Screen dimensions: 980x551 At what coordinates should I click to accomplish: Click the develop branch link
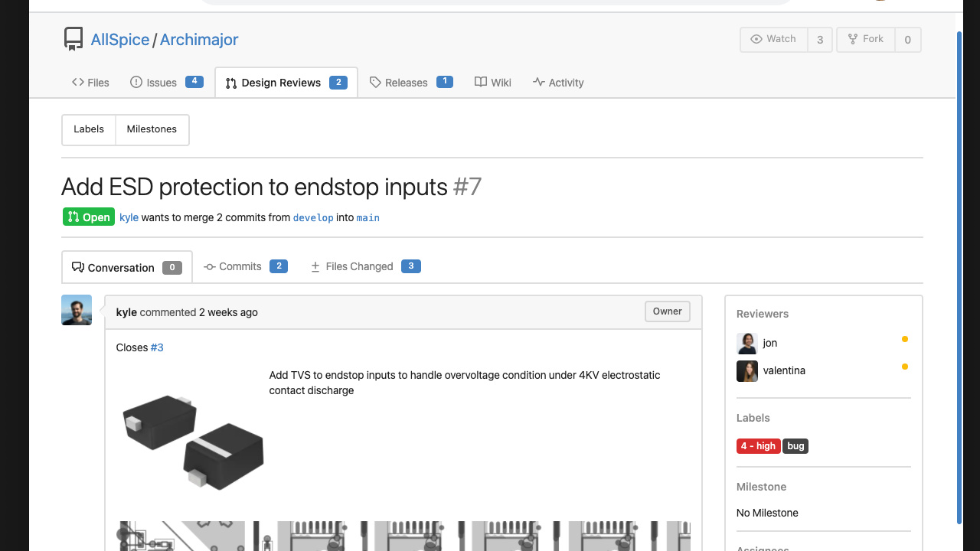313,218
